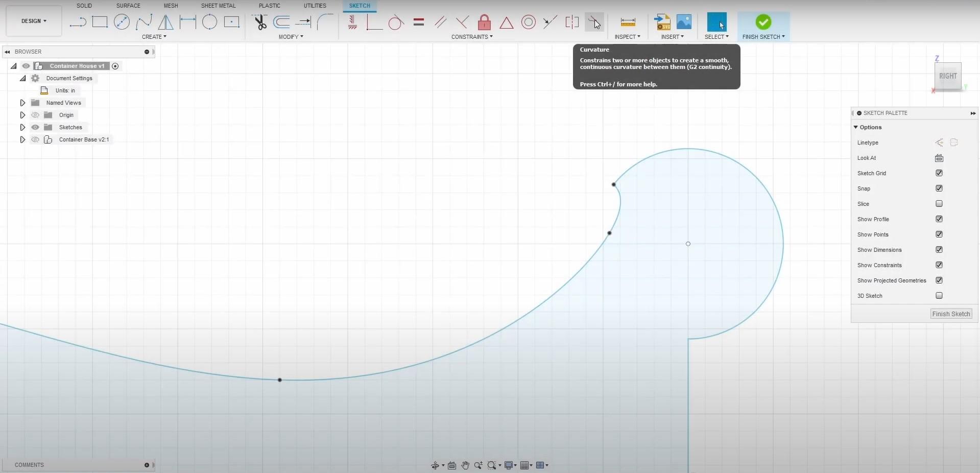Select the Fillet tool
This screenshot has height=473, width=980.
point(325,22)
